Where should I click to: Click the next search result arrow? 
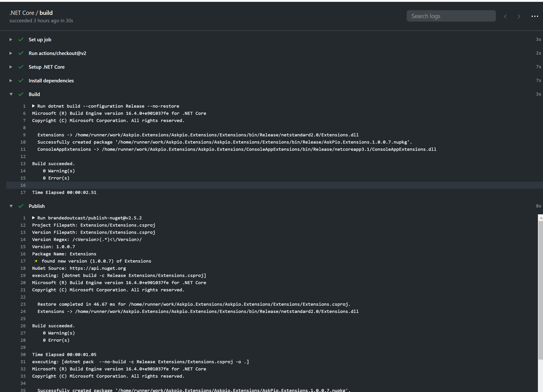tap(519, 16)
